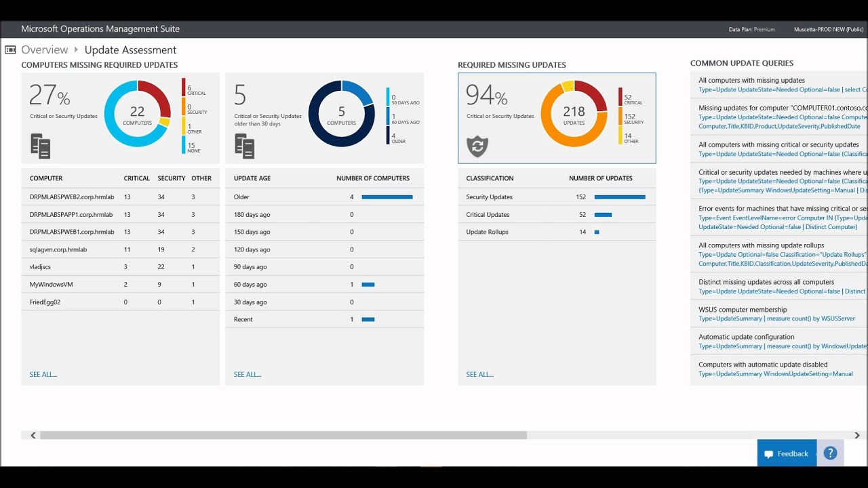Select the FriedEgg02 computer
Image resolution: width=868 pixels, height=488 pixels.
120,302
